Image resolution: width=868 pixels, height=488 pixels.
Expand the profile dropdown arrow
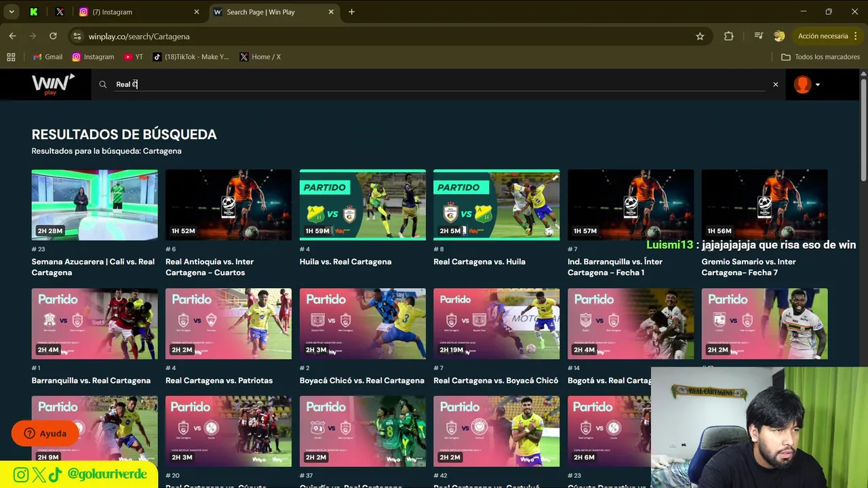tap(818, 85)
